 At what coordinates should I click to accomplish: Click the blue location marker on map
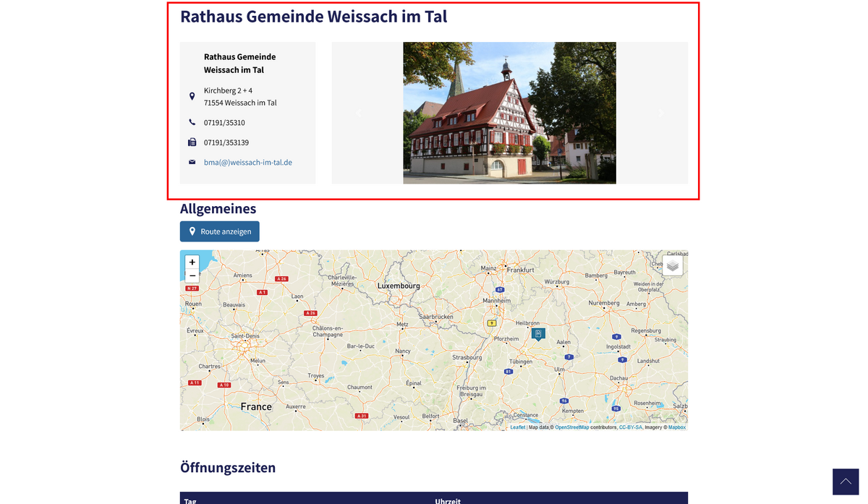coord(538,333)
